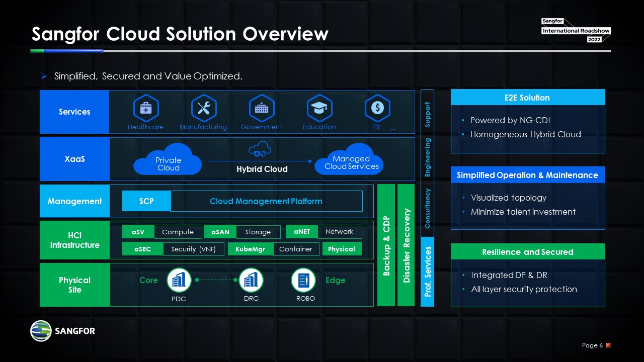
Task: Click the aSEC green tag
Action: click(143, 249)
